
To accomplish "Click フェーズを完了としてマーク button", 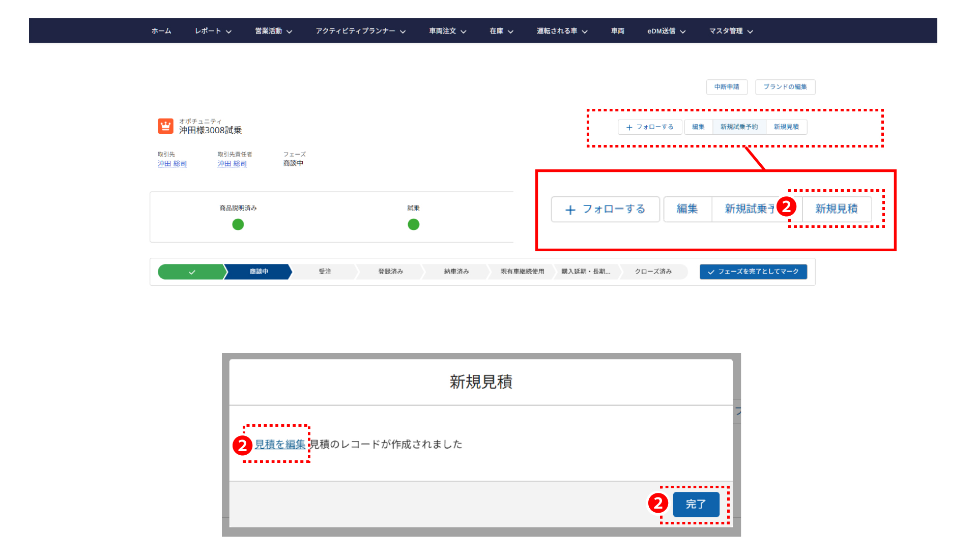I will (753, 272).
